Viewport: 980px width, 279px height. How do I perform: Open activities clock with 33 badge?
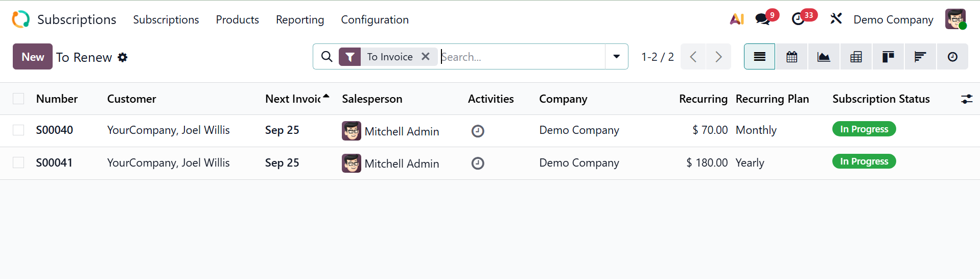point(798,19)
